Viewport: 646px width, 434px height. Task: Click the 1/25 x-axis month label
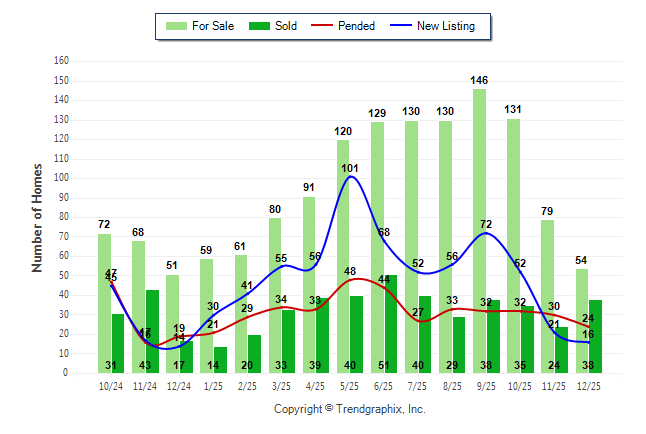pos(213,385)
